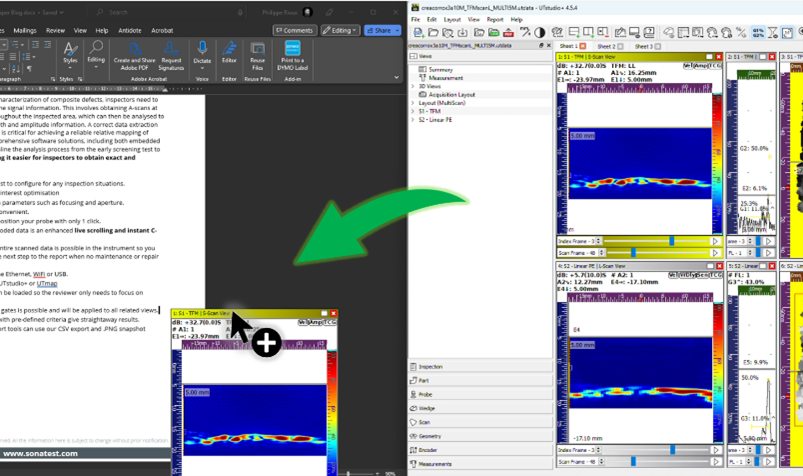Click the green folder icon in UTstudio+ toolbar

[494, 32]
